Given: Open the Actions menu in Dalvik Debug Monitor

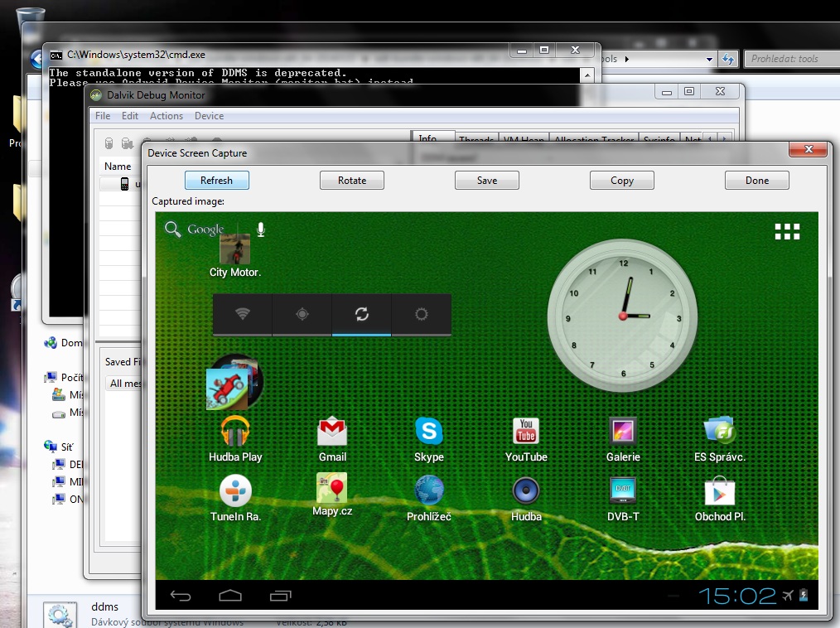Looking at the screenshot, I should (x=166, y=116).
